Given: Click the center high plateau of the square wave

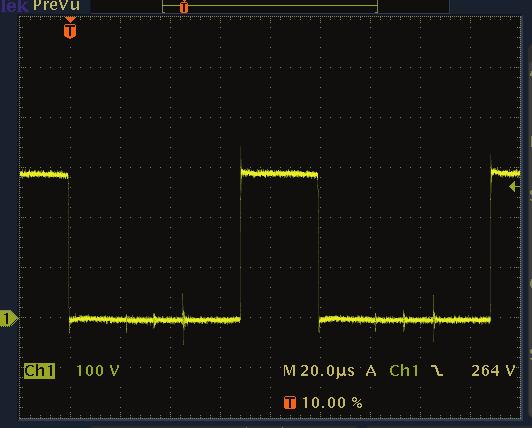Looking at the screenshot, I should tap(279, 174).
